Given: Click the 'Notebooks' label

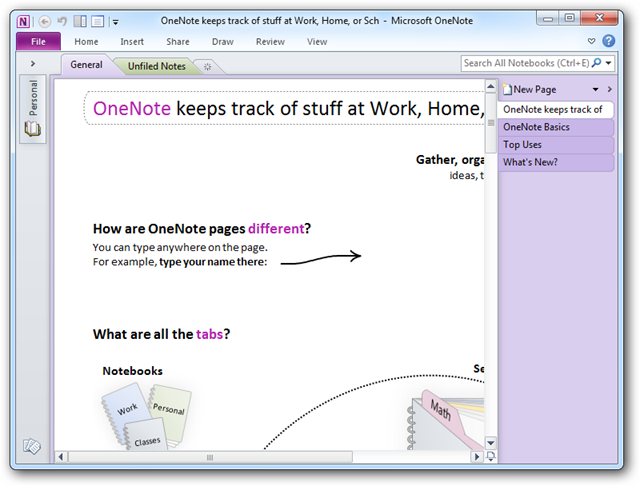Looking at the screenshot, I should pyautogui.click(x=132, y=371).
